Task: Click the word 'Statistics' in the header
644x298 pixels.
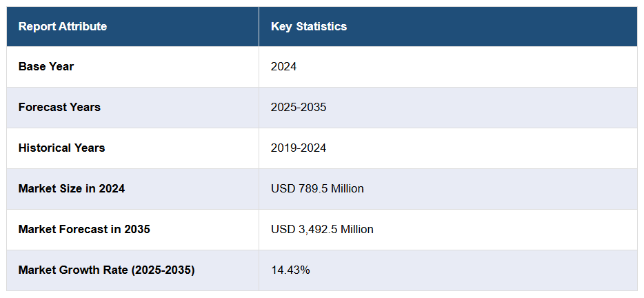Action: (x=321, y=27)
